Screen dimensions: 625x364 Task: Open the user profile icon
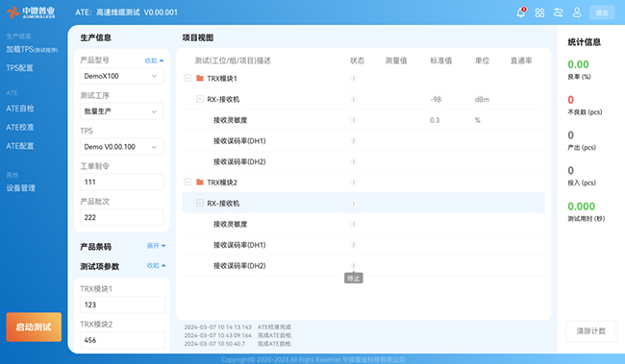click(x=577, y=12)
